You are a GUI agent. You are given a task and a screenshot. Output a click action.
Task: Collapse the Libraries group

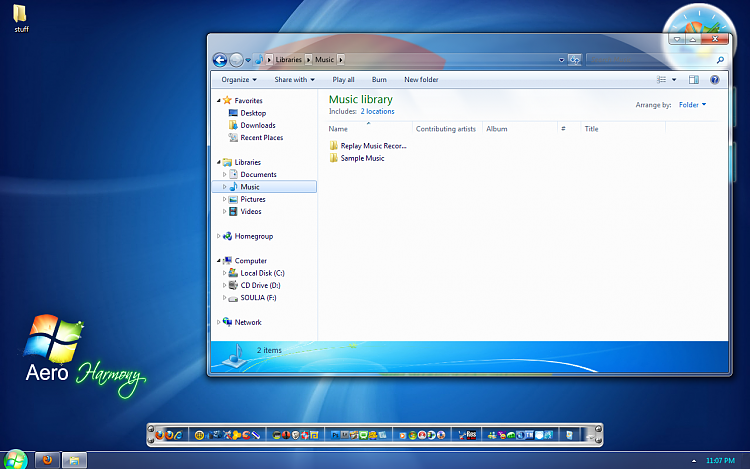[x=219, y=163]
